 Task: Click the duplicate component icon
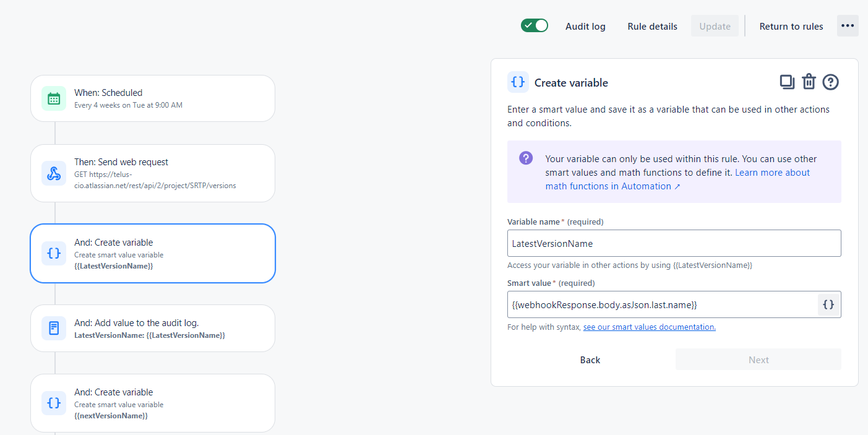tap(786, 82)
